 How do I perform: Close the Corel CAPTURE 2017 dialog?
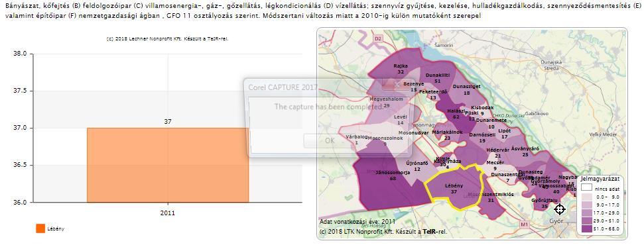(x=397, y=84)
